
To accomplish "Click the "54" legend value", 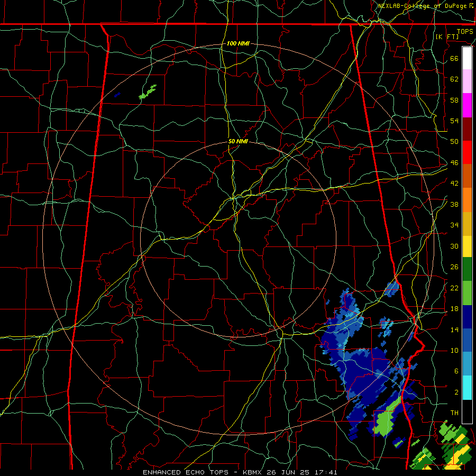I will click(454, 121).
